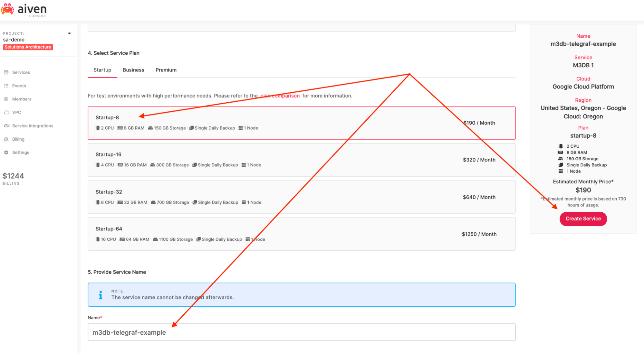Click the $1250 / Month price text
The height and width of the screenshot is (353, 644).
[479, 234]
